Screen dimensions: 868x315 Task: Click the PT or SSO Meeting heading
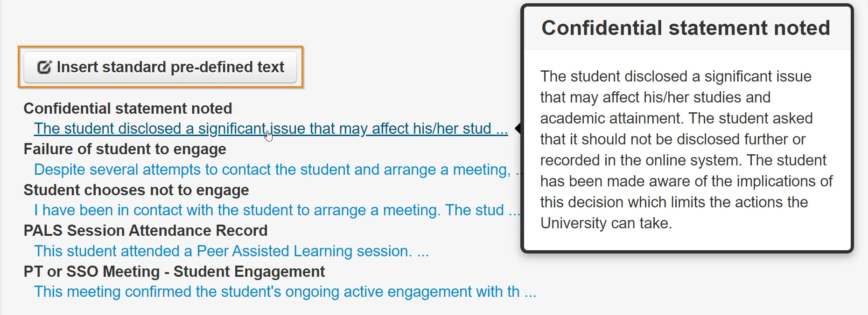[x=174, y=271]
